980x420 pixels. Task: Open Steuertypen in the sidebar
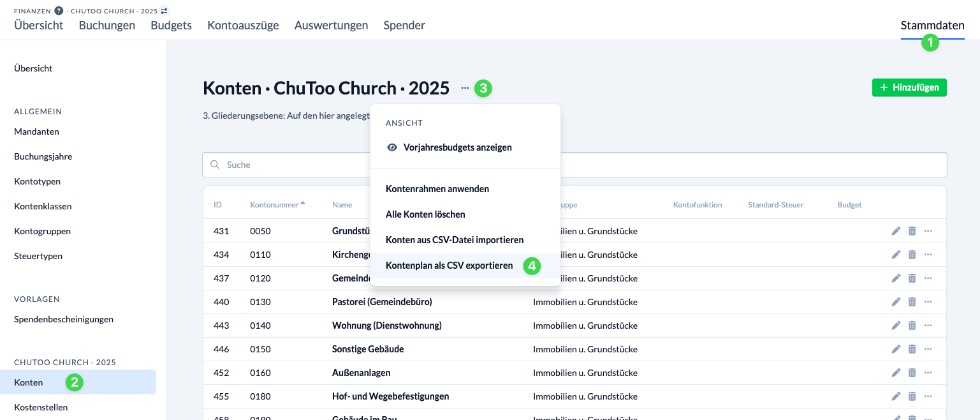tap(38, 256)
